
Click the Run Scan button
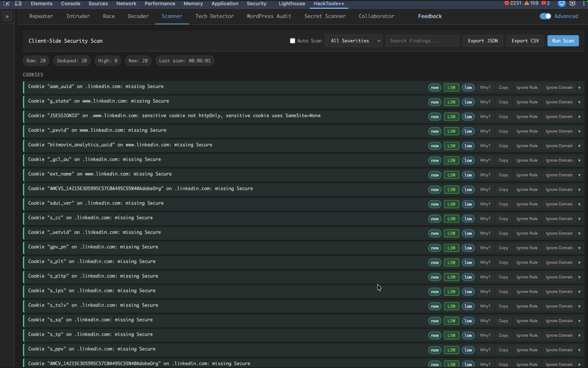[x=563, y=41]
